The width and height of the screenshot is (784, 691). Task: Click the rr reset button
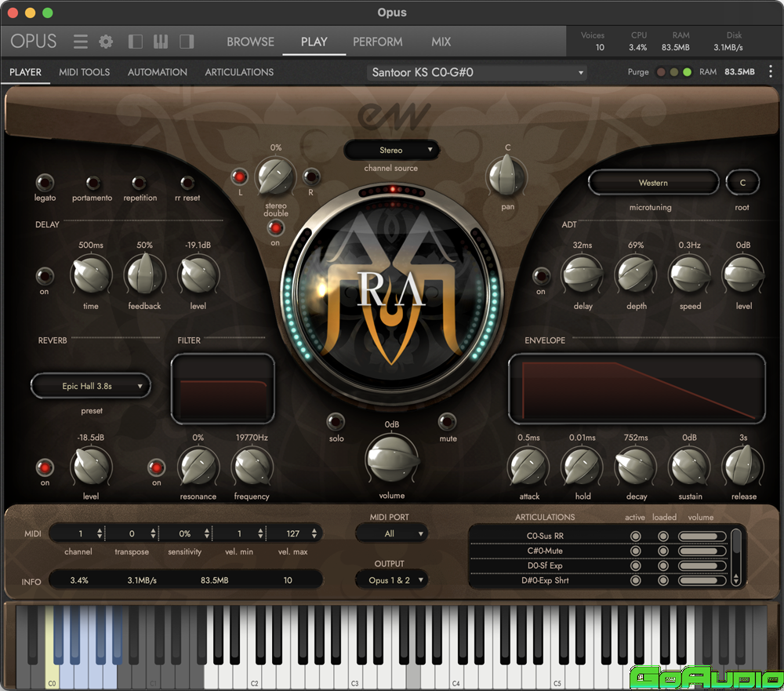tap(187, 183)
